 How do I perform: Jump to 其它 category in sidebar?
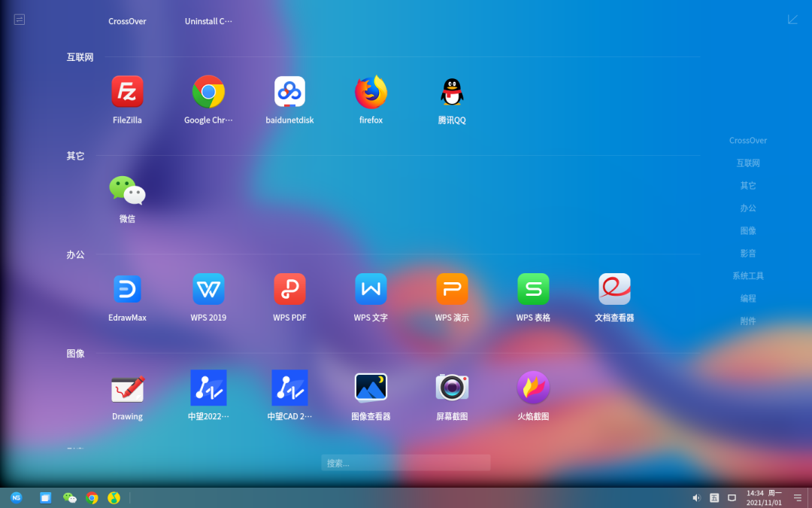coord(748,186)
